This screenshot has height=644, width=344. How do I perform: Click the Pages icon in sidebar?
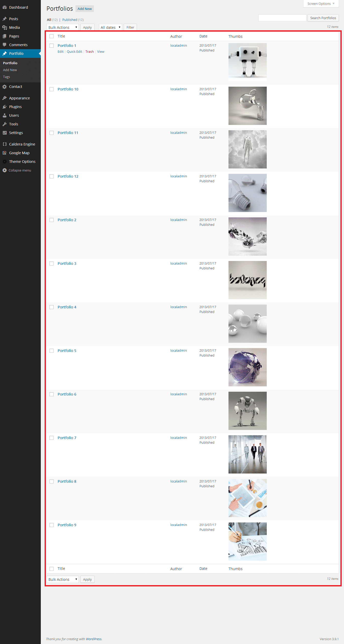[5, 36]
